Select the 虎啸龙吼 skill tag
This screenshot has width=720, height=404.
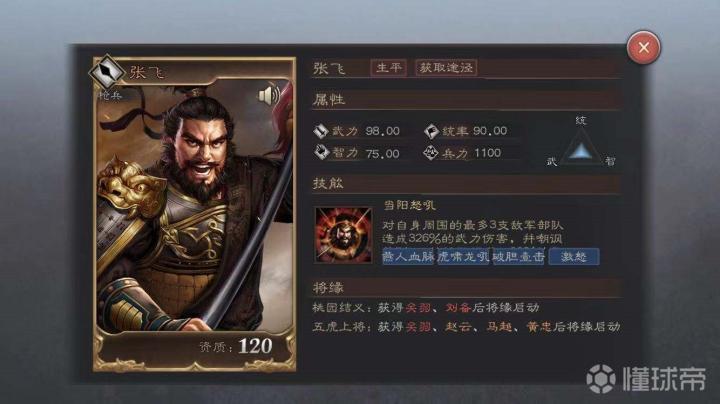coord(463,257)
